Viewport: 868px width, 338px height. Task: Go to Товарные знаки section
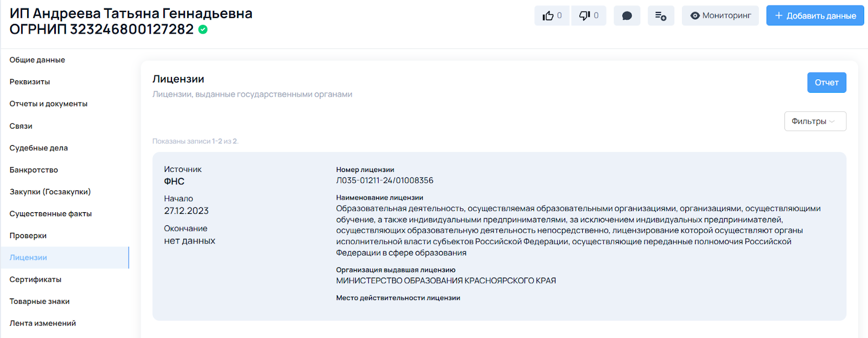click(x=40, y=302)
